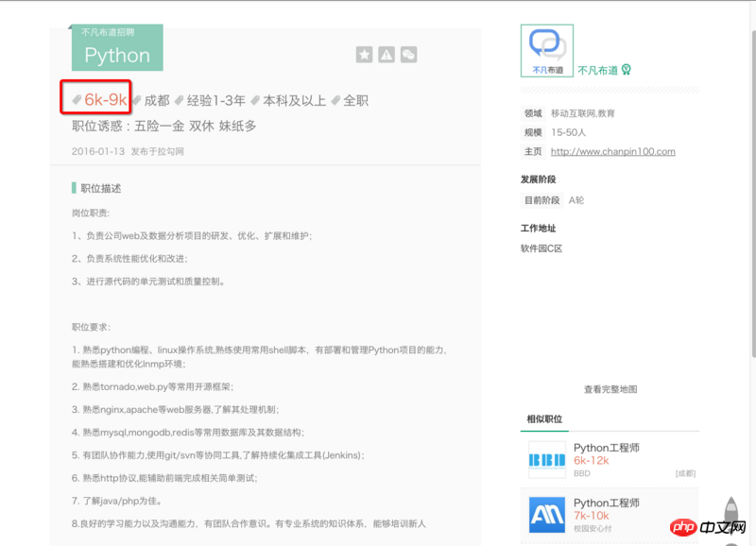Click the 发展阶段 heading
Screen dimensions: 756x546
(538, 179)
